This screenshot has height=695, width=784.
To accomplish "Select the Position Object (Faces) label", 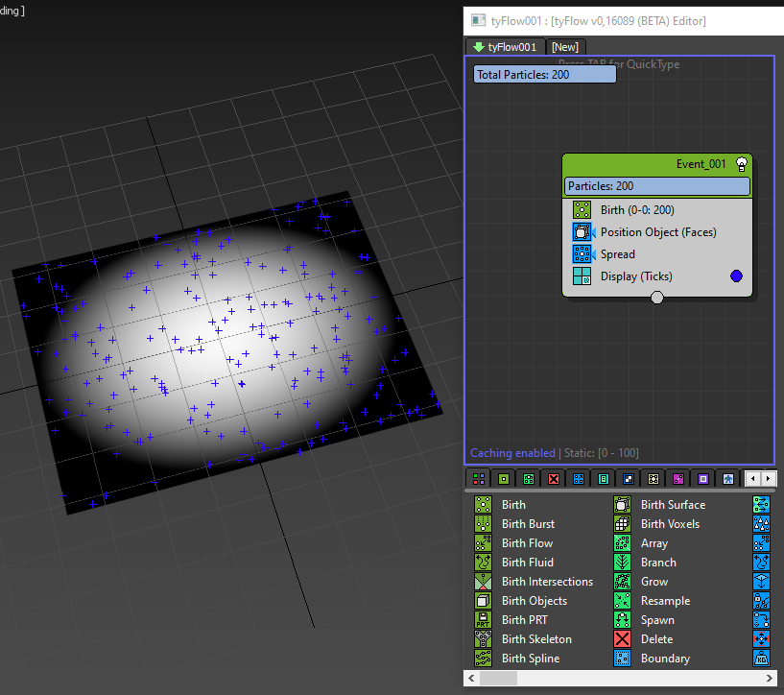I will point(658,232).
